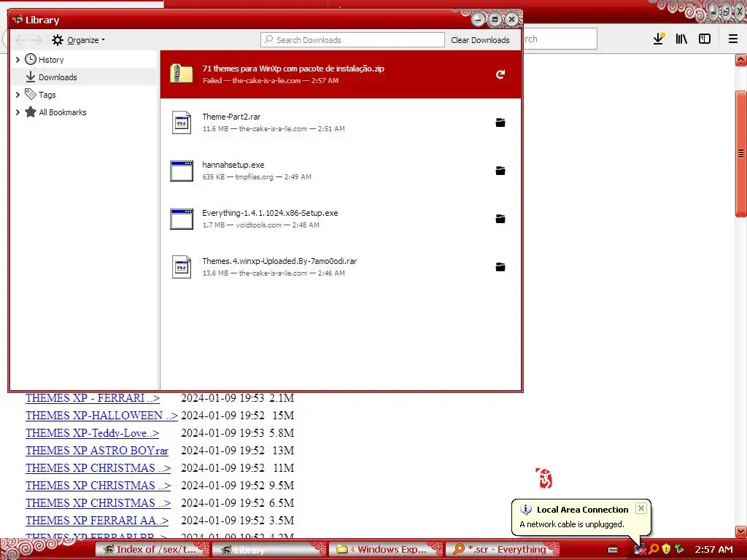Click the program icon beside hannahsetup.exe

[x=182, y=171]
